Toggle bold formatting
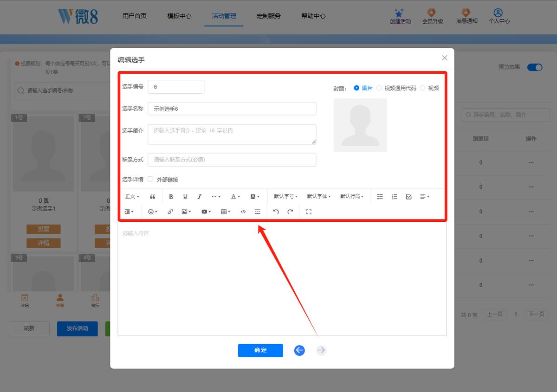This screenshot has height=392, width=557. coord(171,197)
